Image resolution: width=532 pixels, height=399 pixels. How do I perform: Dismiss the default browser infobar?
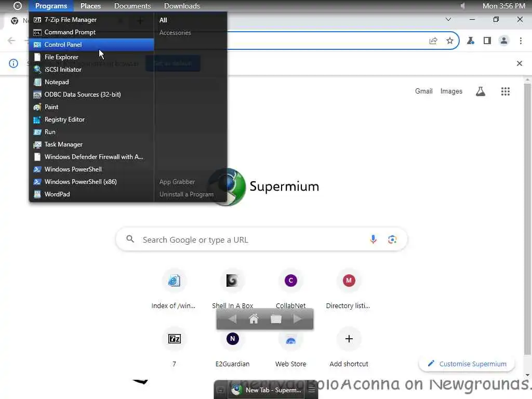tap(520, 63)
